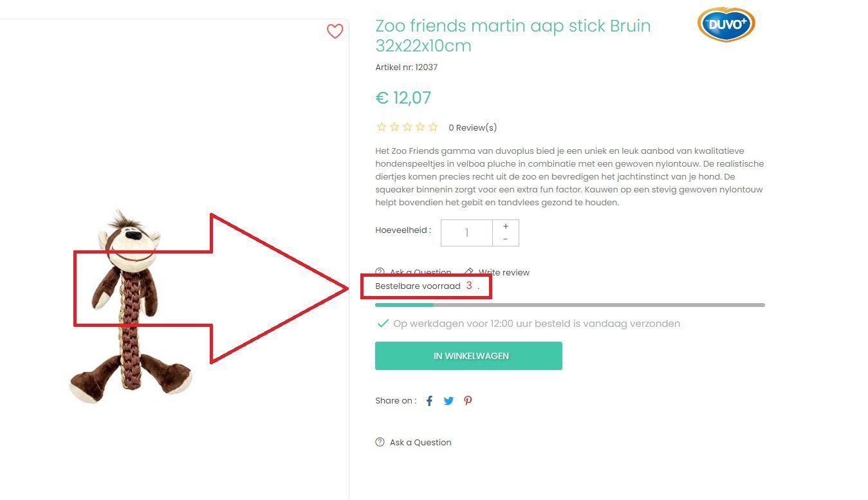Decrease quantity with minus button

click(506, 239)
